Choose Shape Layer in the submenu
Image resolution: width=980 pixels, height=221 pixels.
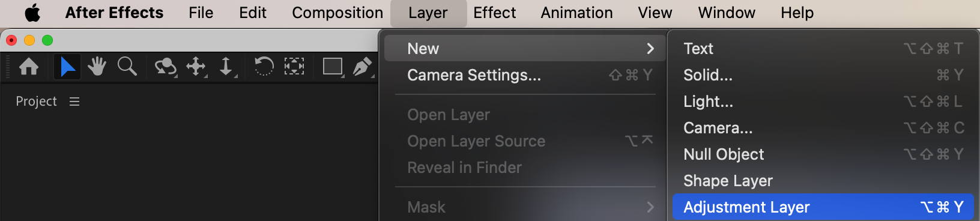(823, 181)
